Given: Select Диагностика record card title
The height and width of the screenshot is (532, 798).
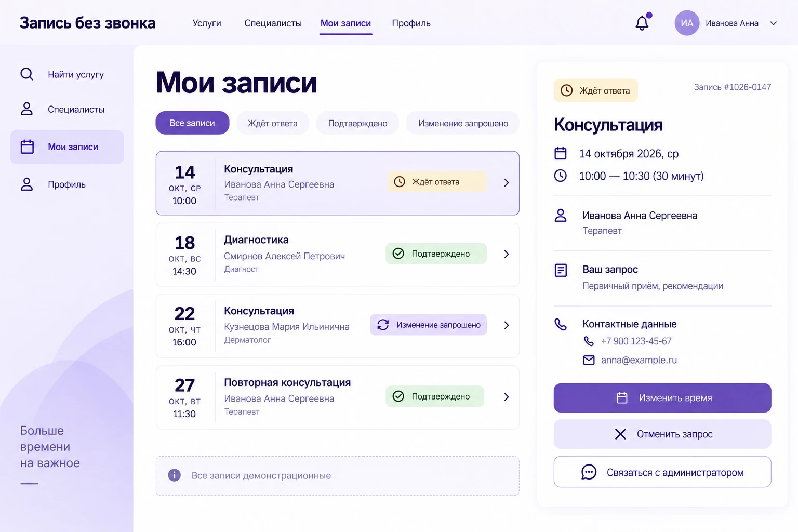Looking at the screenshot, I should point(256,240).
